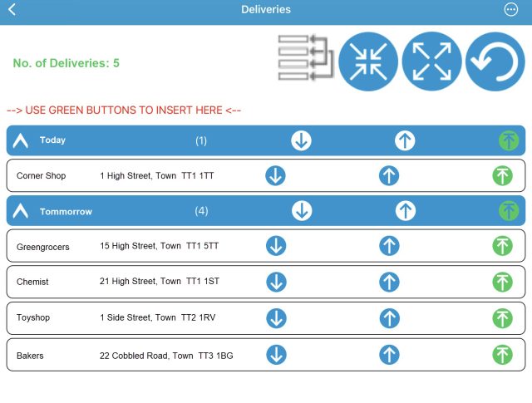Click the Tommorrow count (4)

point(201,211)
